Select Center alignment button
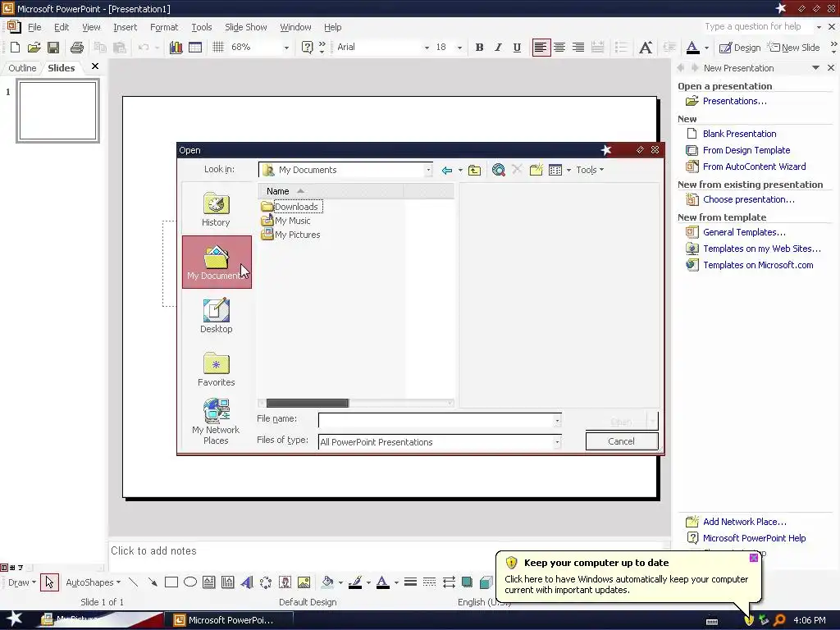 coord(559,47)
